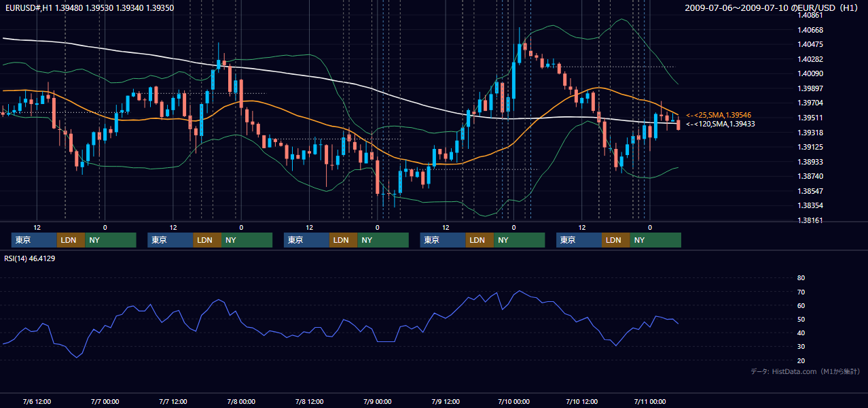868x408 pixels.
Task: Click the 25 SMA 1.39546 label
Action: point(719,116)
